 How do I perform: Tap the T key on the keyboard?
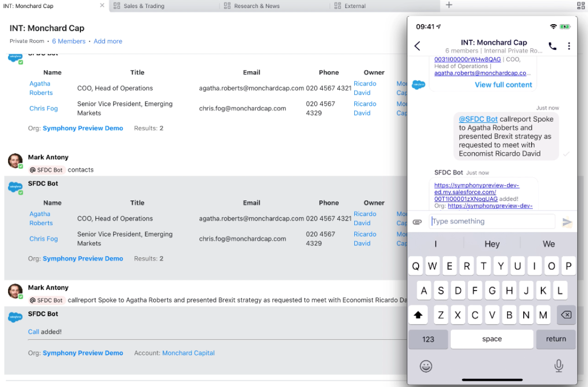tap(483, 266)
